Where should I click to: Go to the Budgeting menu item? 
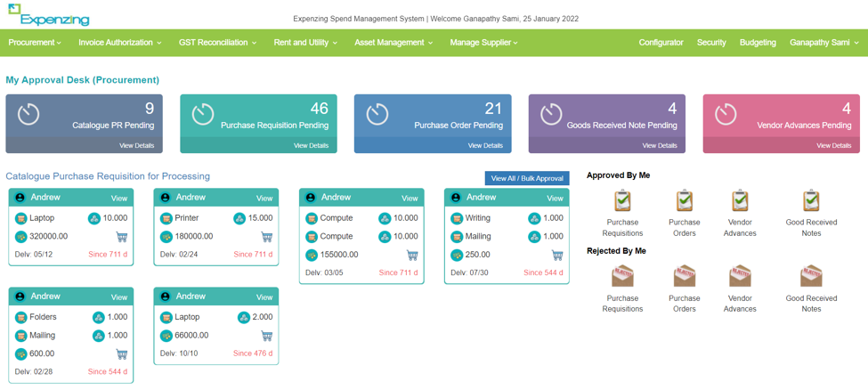pyautogui.click(x=758, y=43)
